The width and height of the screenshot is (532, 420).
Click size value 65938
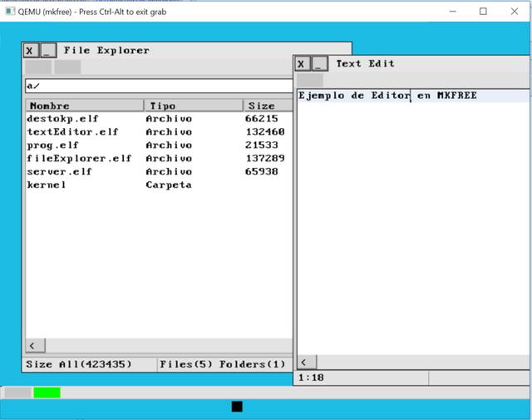tap(261, 171)
